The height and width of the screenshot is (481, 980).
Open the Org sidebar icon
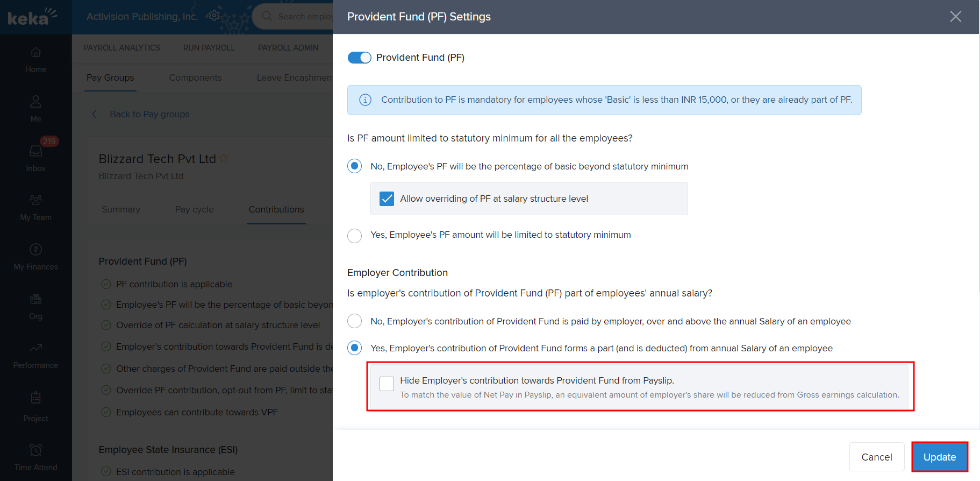(x=35, y=299)
